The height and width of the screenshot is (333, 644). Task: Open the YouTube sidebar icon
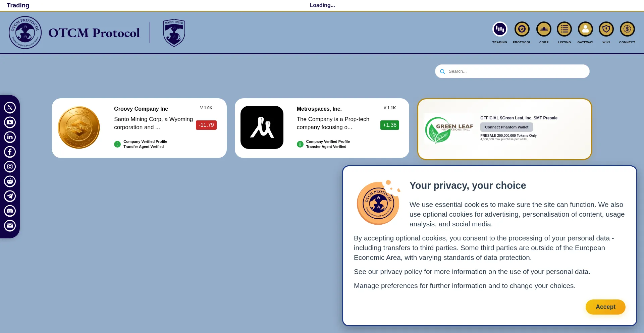coord(10,122)
